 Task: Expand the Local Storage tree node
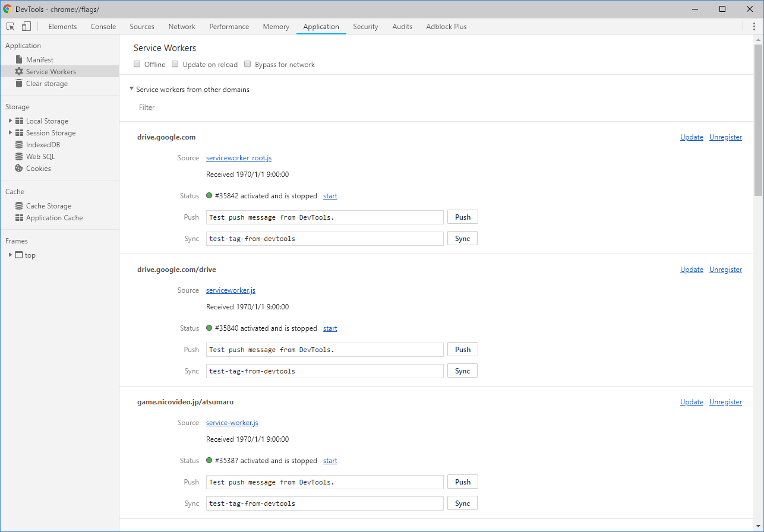pyautogui.click(x=10, y=121)
